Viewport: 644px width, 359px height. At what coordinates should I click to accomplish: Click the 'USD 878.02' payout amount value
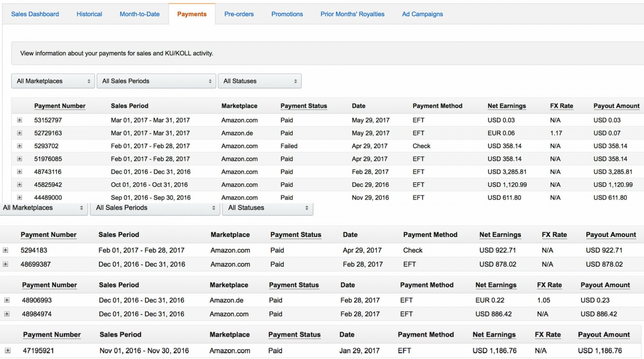point(604,264)
